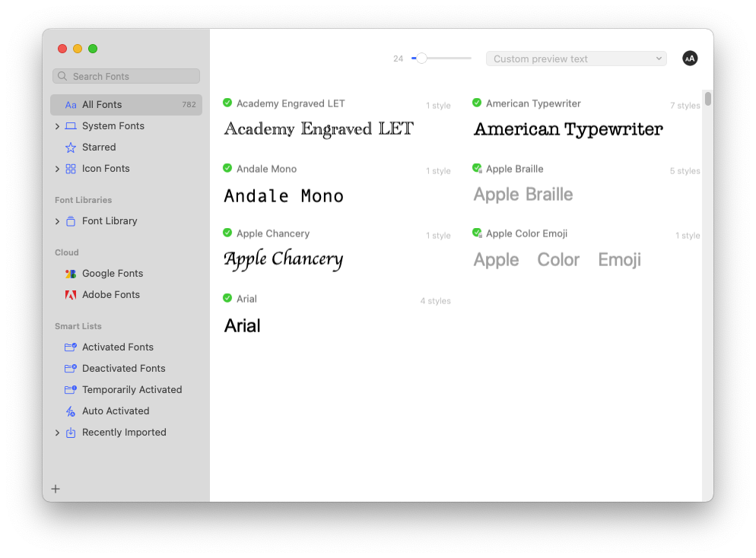The image size is (756, 558).
Task: Click the round AA preview mode icon
Action: [x=690, y=59]
